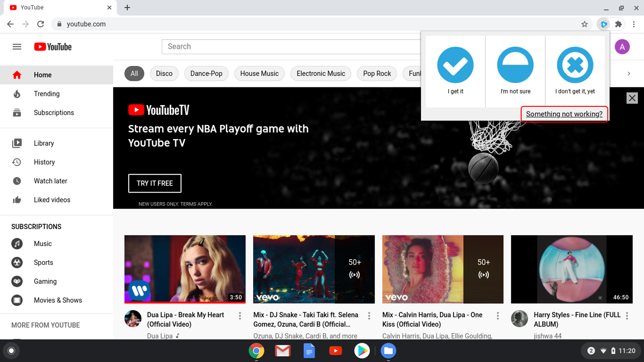This screenshot has width=644, height=362.
Task: Open Harry Styles Fine Line FULL ALBUM title
Action: pyautogui.click(x=577, y=320)
